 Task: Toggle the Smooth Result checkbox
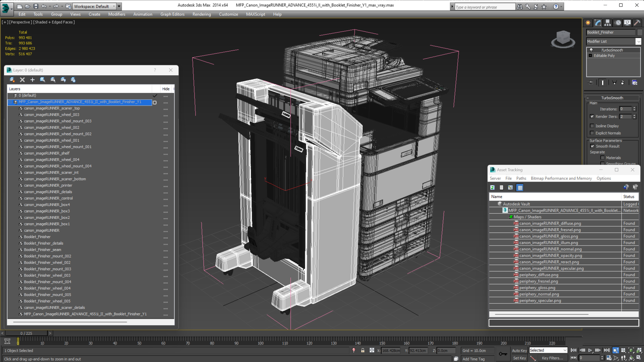592,146
